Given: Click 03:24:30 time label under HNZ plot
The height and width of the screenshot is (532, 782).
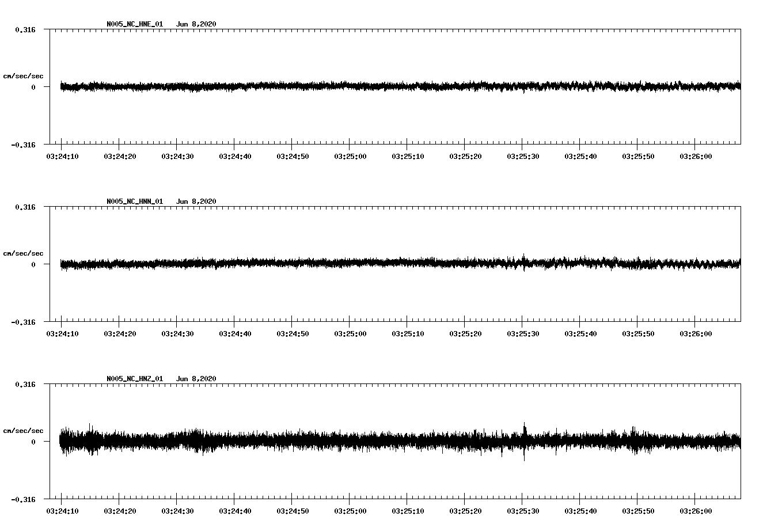Looking at the screenshot, I should (177, 511).
